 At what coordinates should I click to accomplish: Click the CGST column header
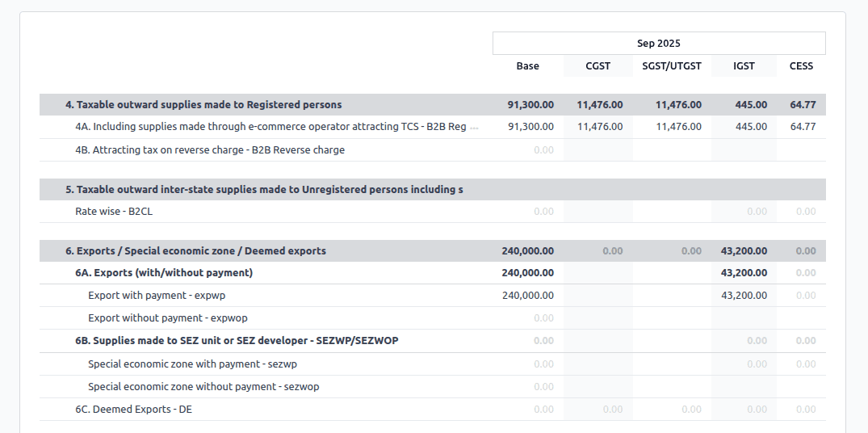tap(598, 66)
